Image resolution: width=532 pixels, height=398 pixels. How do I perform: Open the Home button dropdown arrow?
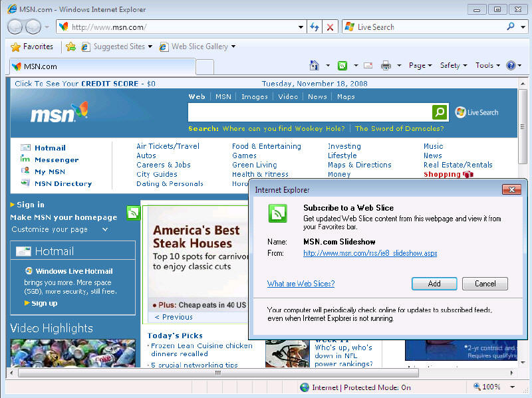pyautogui.click(x=328, y=65)
